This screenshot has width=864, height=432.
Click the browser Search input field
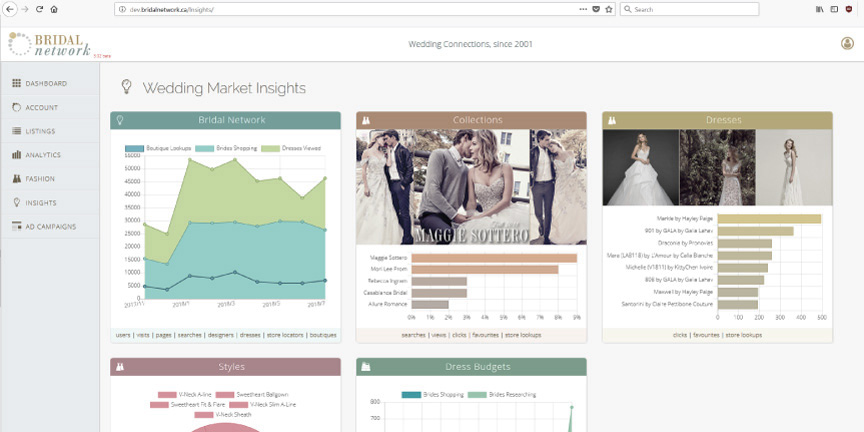pos(689,9)
